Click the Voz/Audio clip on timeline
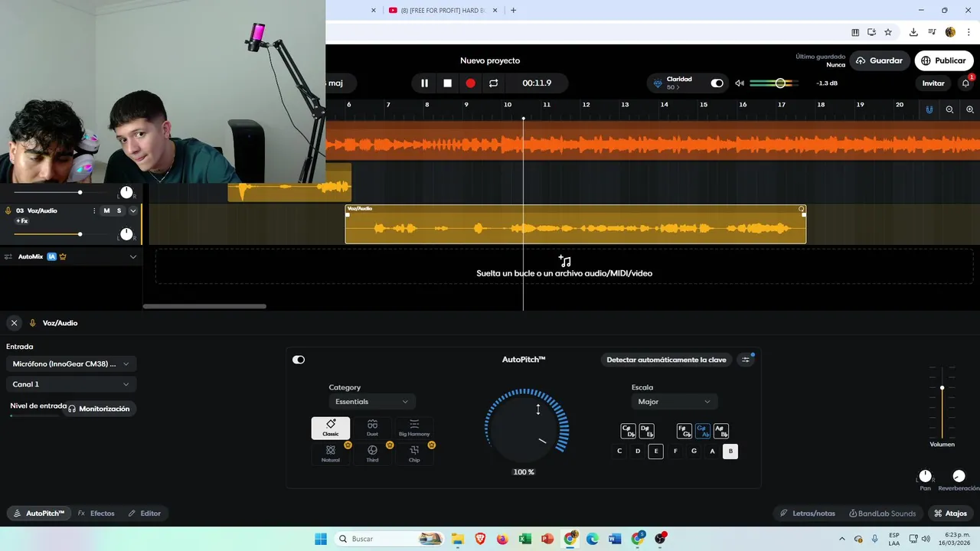Screen dimensions: 980x551 575,224
